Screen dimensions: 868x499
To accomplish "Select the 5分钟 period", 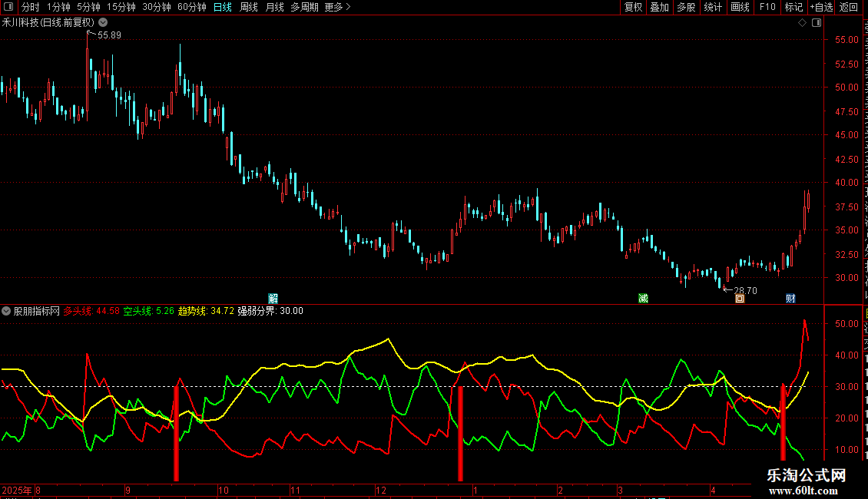I will click(x=88, y=7).
